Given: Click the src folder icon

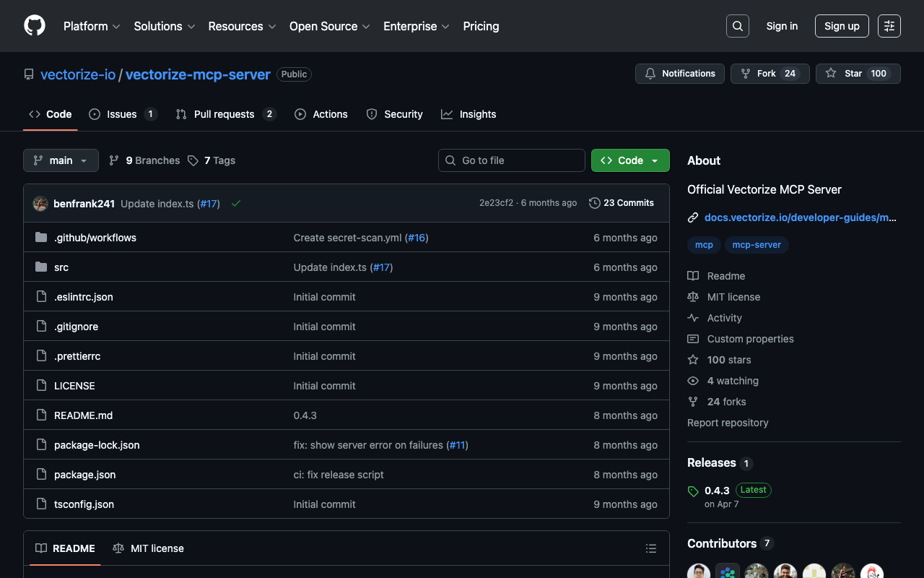Looking at the screenshot, I should tap(41, 267).
